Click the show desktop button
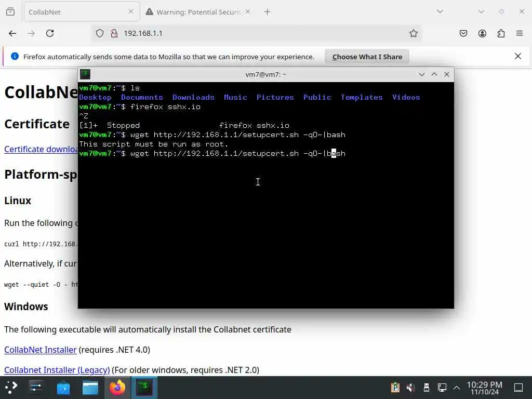 518,388
